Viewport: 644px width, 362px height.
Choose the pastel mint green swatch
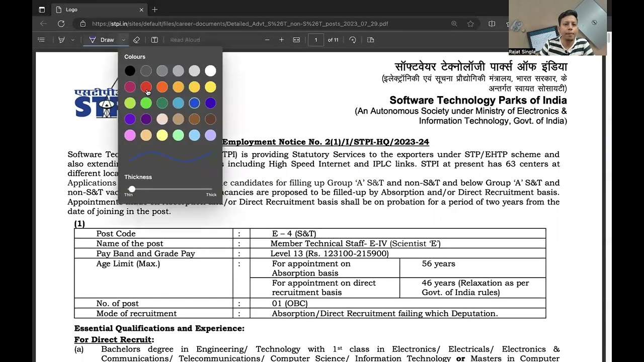point(178,135)
